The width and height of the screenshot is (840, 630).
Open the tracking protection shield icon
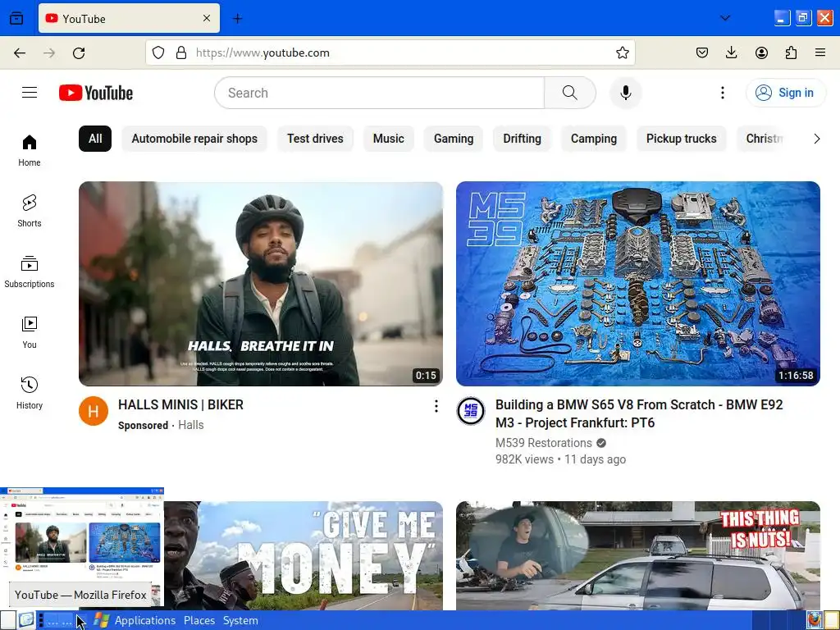tap(158, 52)
